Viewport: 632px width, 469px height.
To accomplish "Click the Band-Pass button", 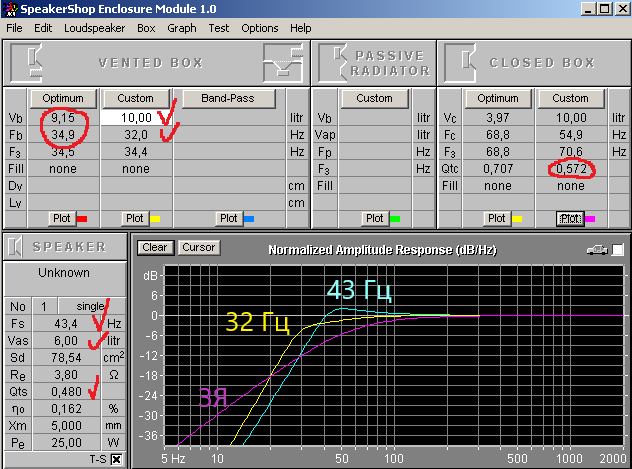I will [228, 99].
